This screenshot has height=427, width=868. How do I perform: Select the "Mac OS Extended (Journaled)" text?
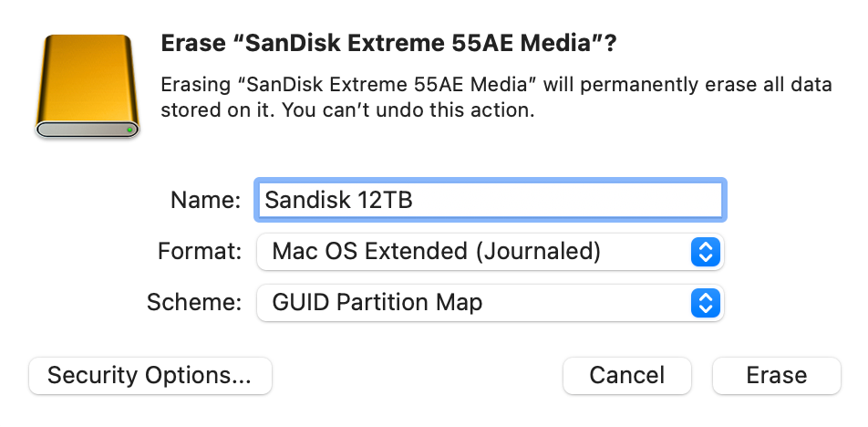pyautogui.click(x=436, y=252)
